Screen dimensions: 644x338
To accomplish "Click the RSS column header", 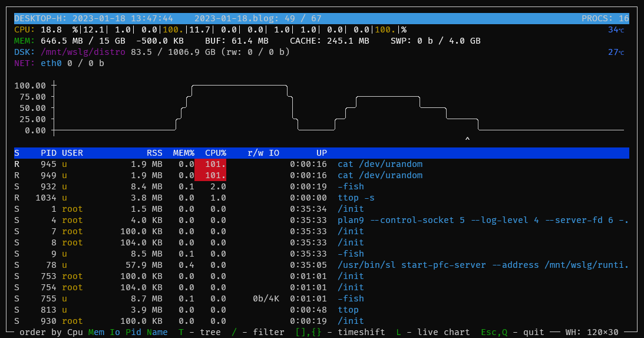I will (x=154, y=153).
